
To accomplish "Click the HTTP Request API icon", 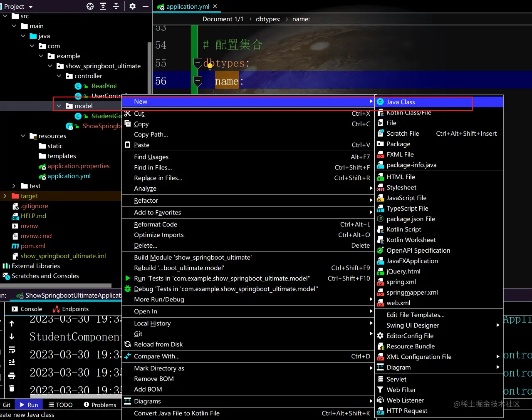I will [380, 410].
